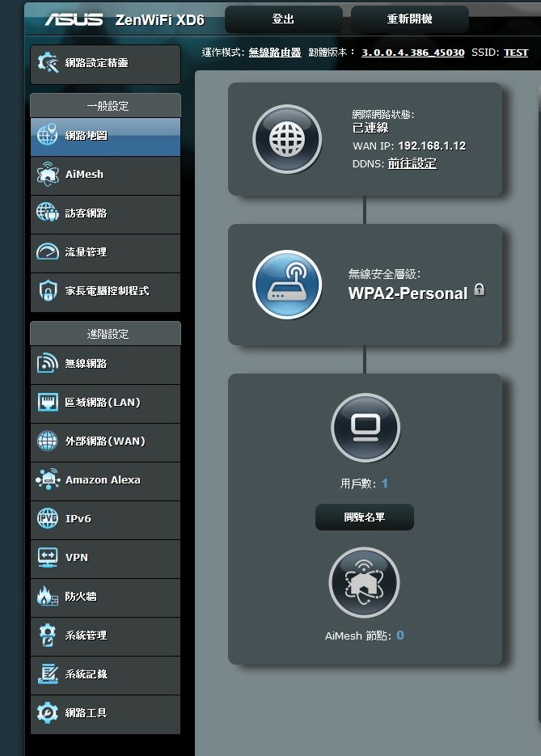Open 流量管理 menu item

[x=105, y=253]
